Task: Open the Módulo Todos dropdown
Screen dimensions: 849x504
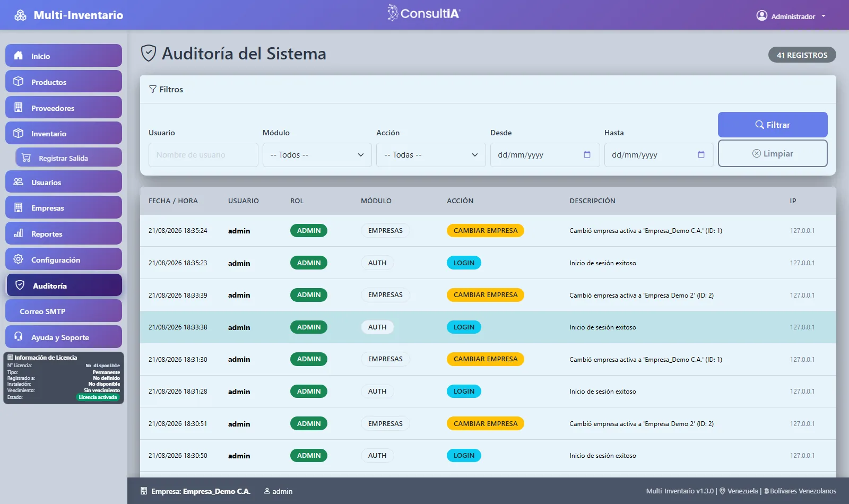Action: [x=317, y=155]
